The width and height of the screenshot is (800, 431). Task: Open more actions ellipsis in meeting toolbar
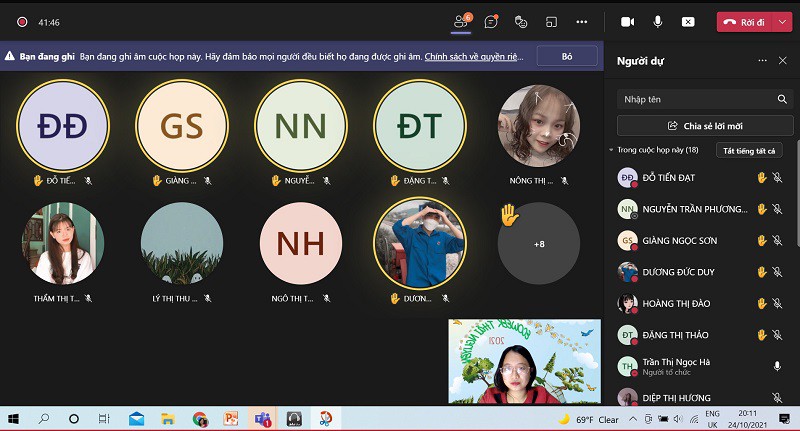[581, 21]
